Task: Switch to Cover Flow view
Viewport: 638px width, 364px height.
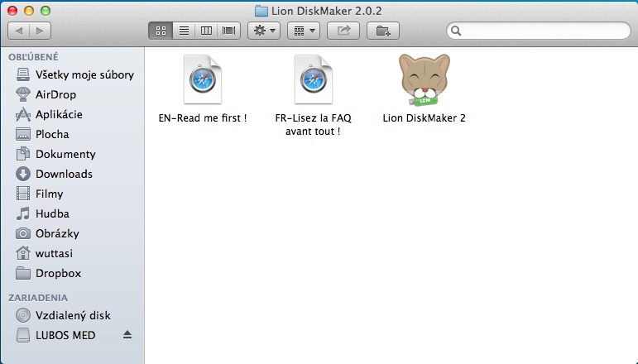Action: click(228, 31)
